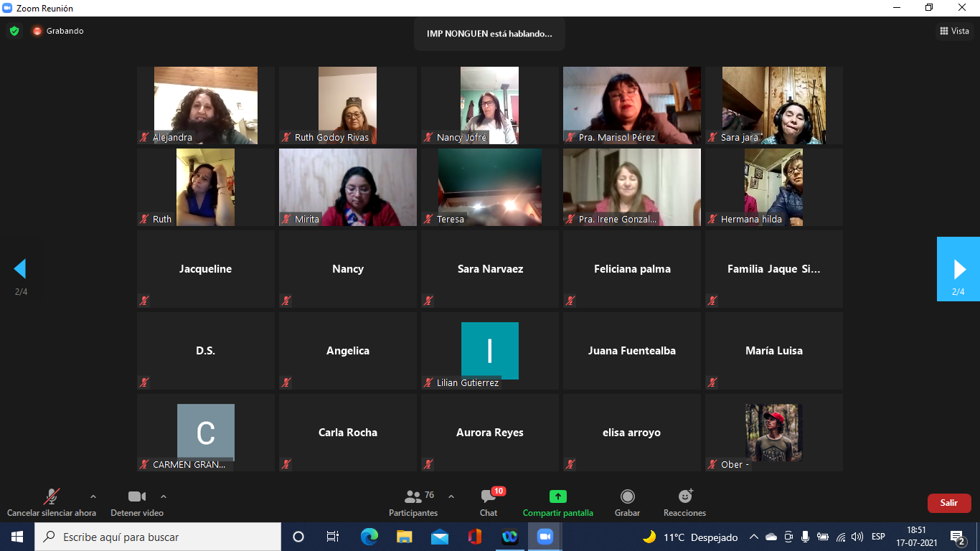Toggle camera with Detener video
This screenshot has height=551, width=980.
tap(137, 503)
